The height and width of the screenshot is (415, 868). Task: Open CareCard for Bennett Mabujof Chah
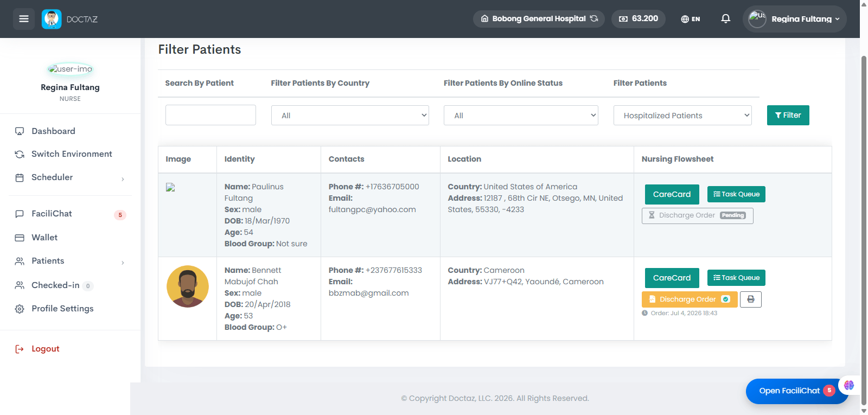(x=672, y=278)
